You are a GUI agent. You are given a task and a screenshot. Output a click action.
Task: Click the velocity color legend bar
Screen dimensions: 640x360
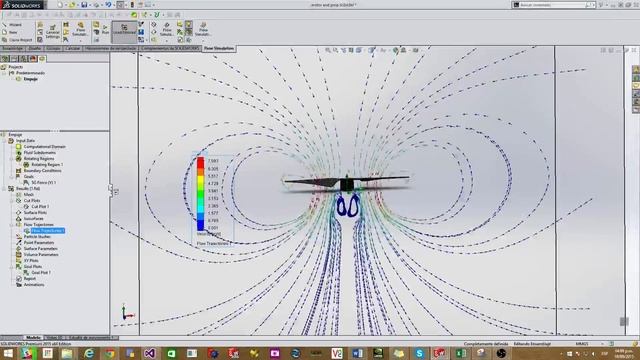(200, 194)
